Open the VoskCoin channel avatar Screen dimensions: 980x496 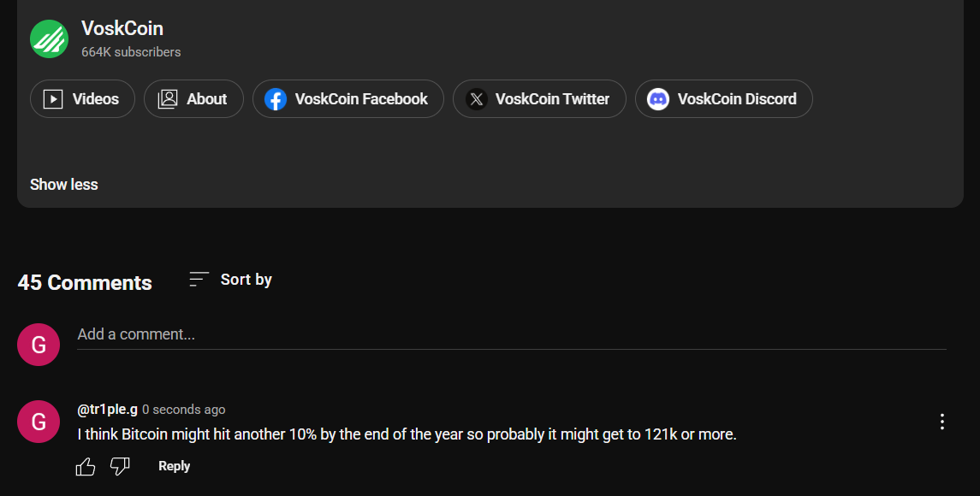coord(49,38)
